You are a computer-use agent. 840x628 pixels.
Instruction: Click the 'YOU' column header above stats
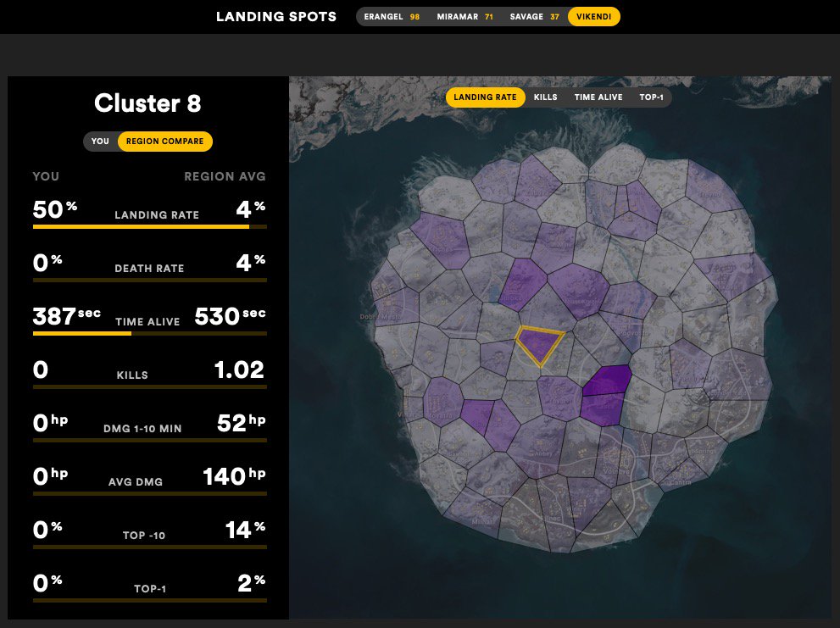[46, 176]
